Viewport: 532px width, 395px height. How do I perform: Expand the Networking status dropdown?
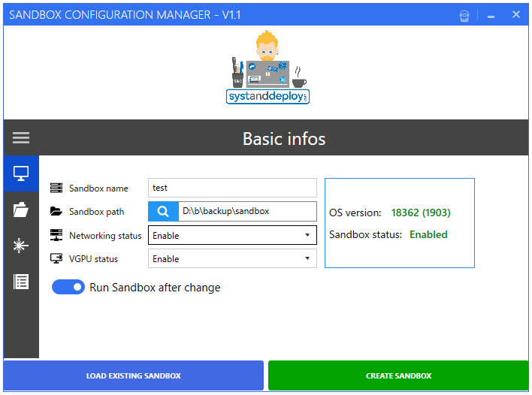pos(232,235)
